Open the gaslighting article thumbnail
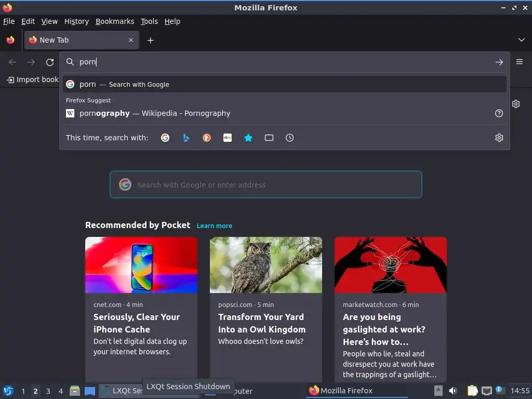This screenshot has height=399, width=532. tap(391, 265)
